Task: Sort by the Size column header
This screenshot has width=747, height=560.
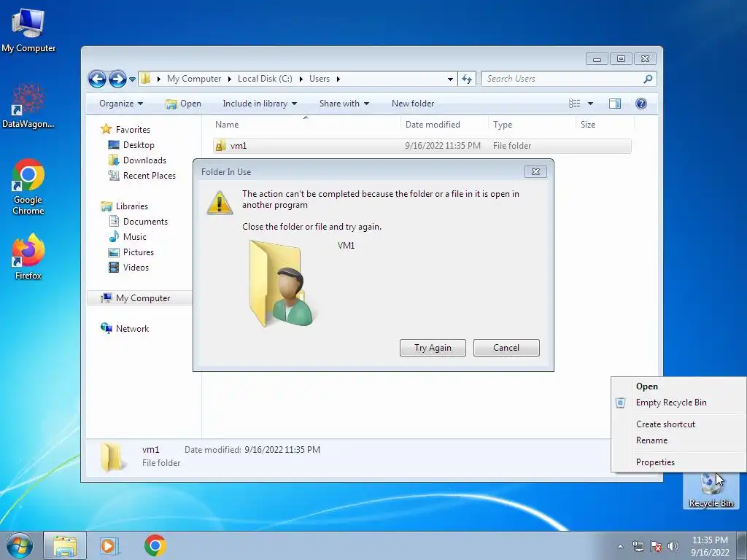Action: (605, 124)
